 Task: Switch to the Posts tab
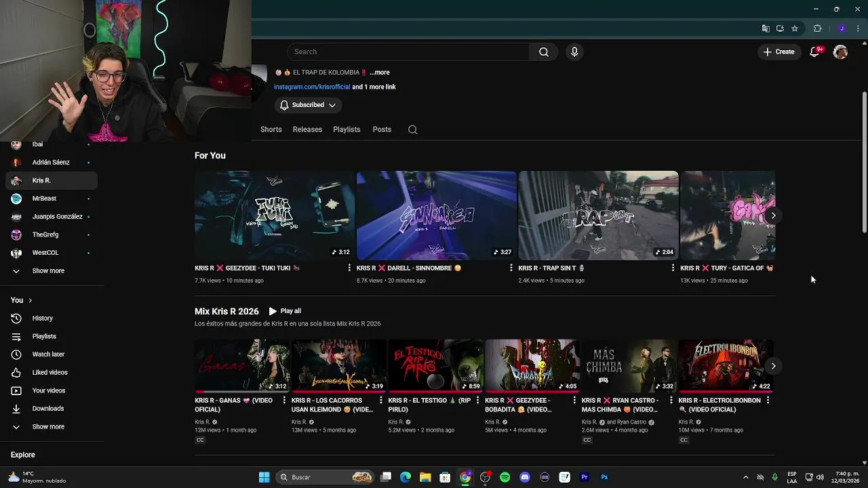click(382, 129)
